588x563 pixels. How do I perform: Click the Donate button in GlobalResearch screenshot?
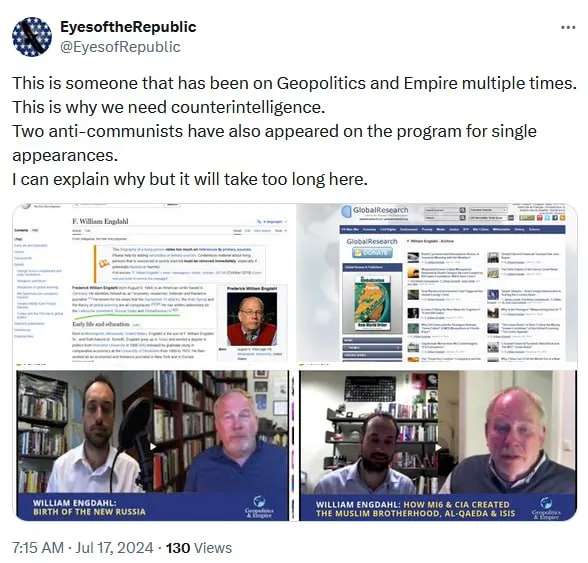click(x=372, y=252)
